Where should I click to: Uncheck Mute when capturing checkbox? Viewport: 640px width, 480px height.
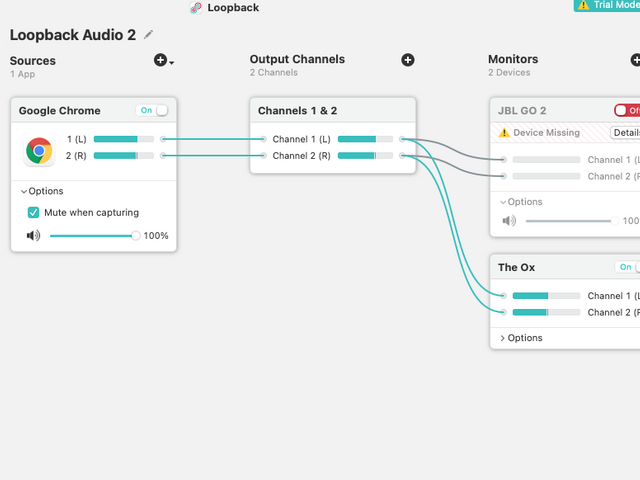tap(34, 212)
